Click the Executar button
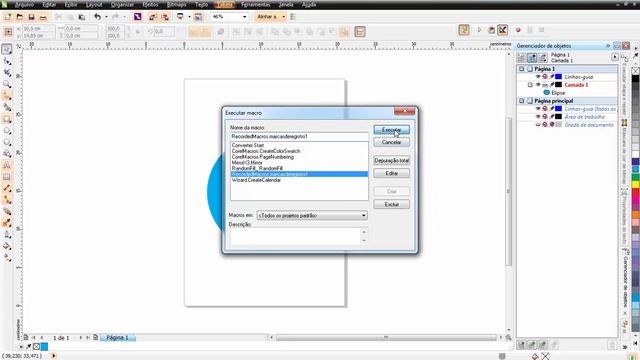The width and height of the screenshot is (640, 360). click(x=391, y=130)
